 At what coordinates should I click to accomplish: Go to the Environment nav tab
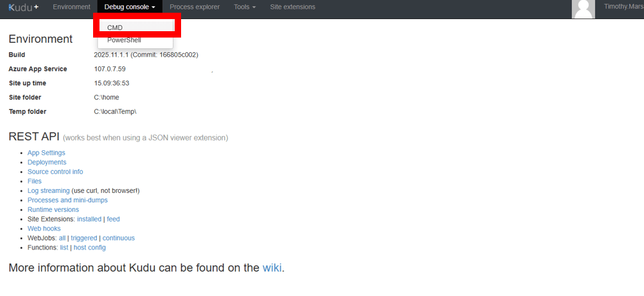click(71, 7)
